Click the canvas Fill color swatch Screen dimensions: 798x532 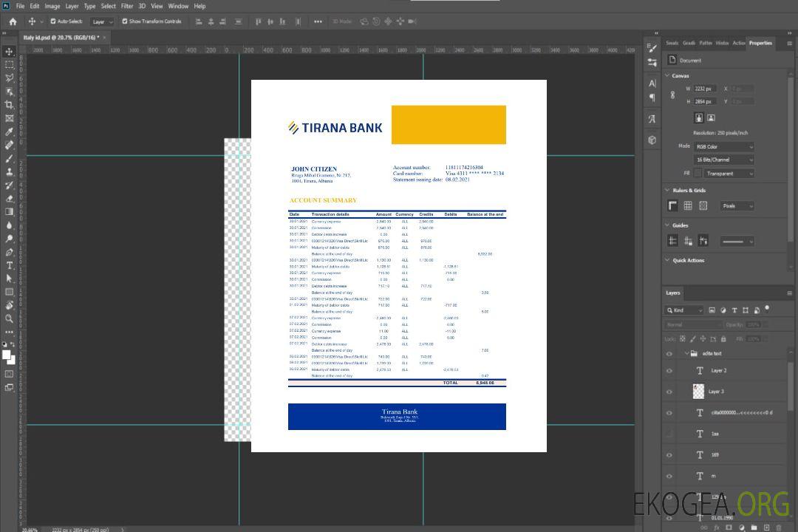tap(698, 174)
